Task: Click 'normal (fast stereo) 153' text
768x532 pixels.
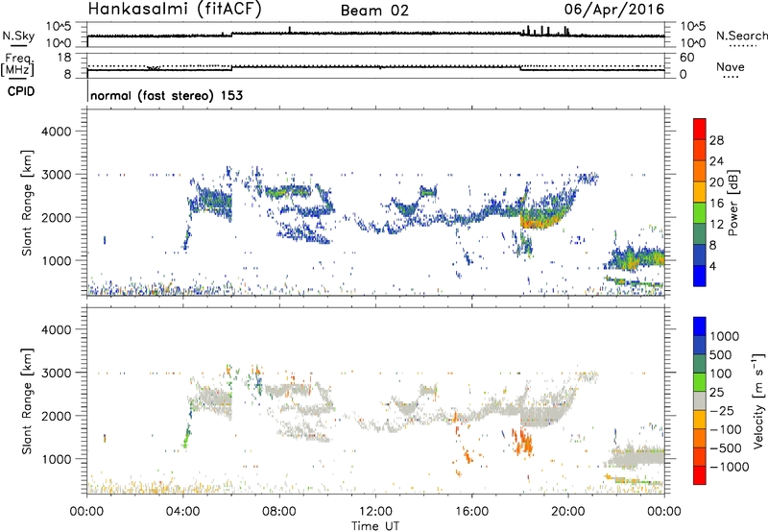Action: 166,95
